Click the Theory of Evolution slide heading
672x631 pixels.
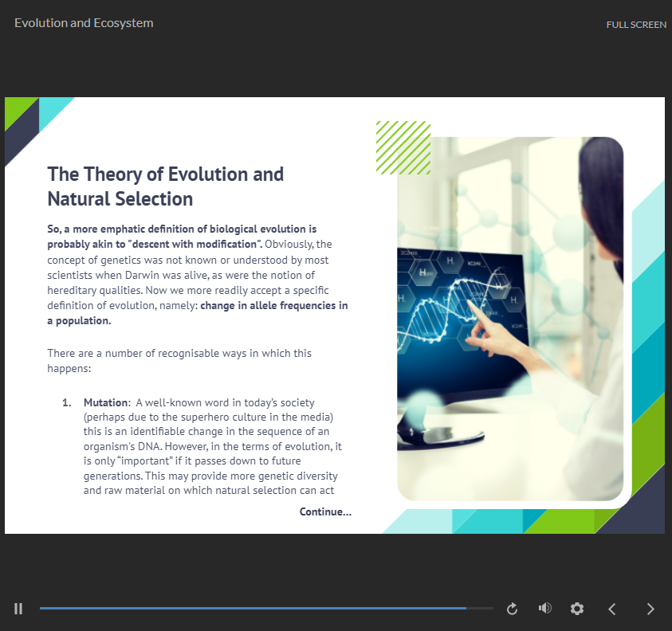165,186
